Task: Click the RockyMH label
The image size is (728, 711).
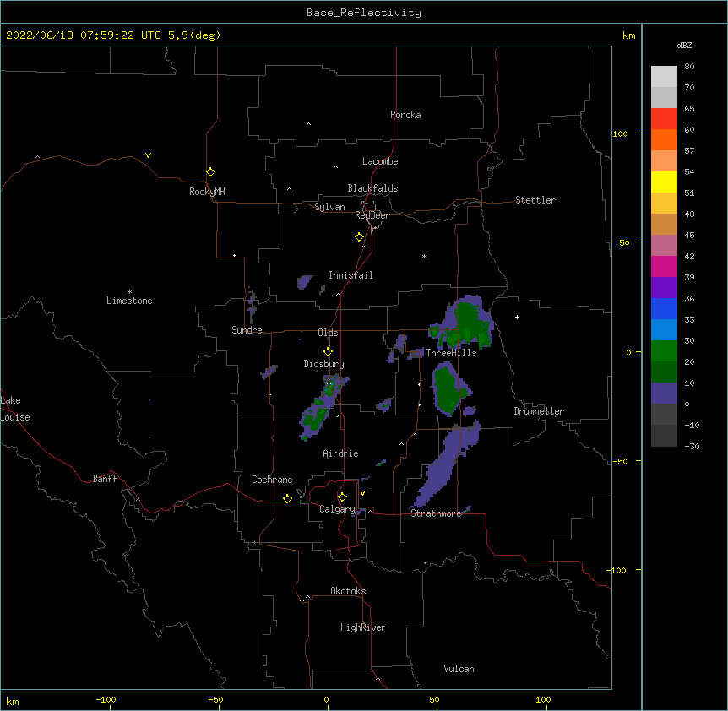Action: click(207, 192)
